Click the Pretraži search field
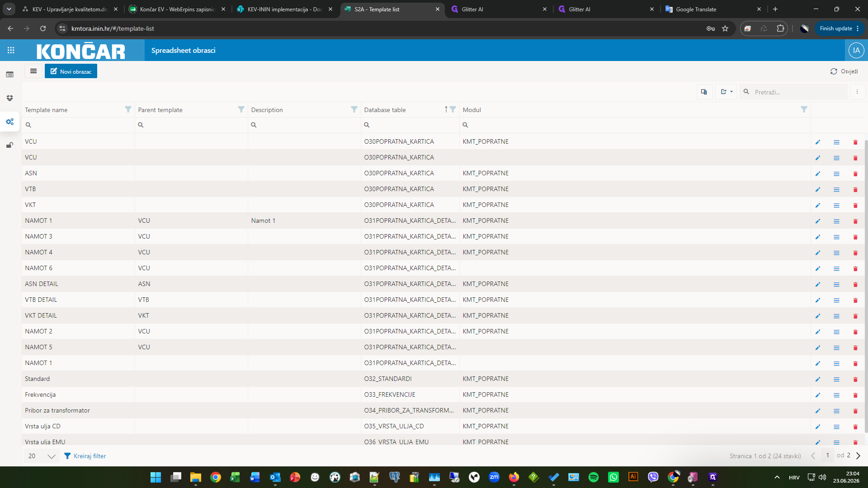This screenshot has width=868, height=488. [x=799, y=92]
